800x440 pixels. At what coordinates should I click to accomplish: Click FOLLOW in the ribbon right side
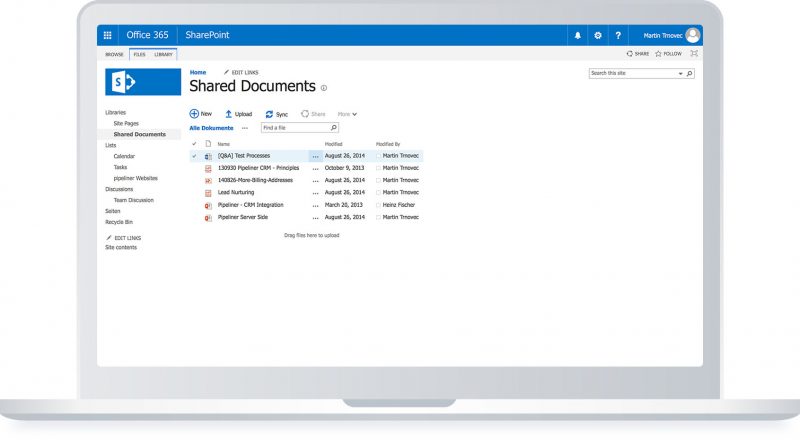pyautogui.click(x=668, y=54)
